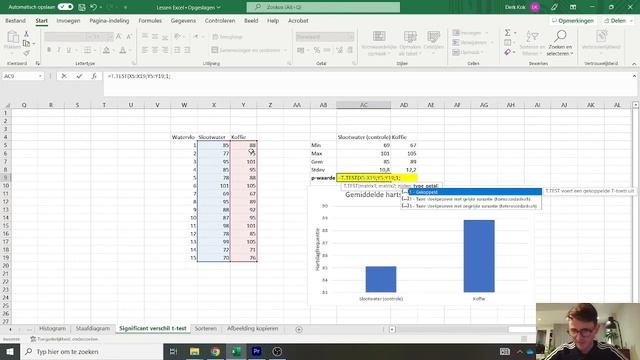Click the Copy icon in Klembord
Screen dimensions: 640x360
point(27,43)
